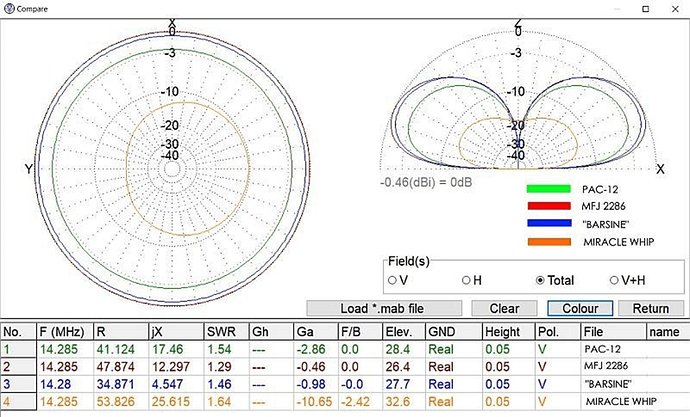Click the F (MHz) column header
The image size is (690, 417).
[66, 332]
